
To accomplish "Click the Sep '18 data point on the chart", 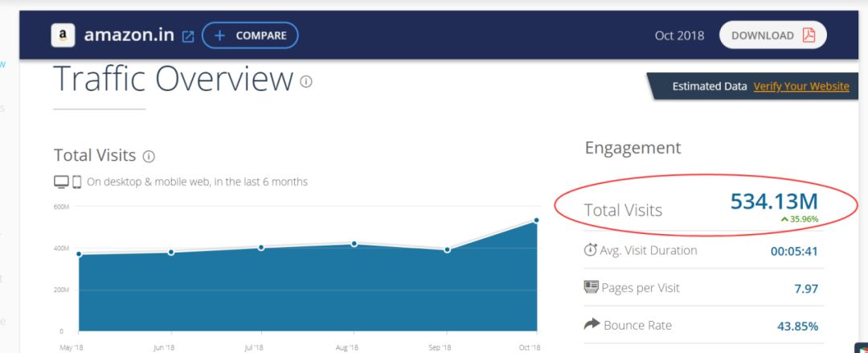I will tap(448, 250).
